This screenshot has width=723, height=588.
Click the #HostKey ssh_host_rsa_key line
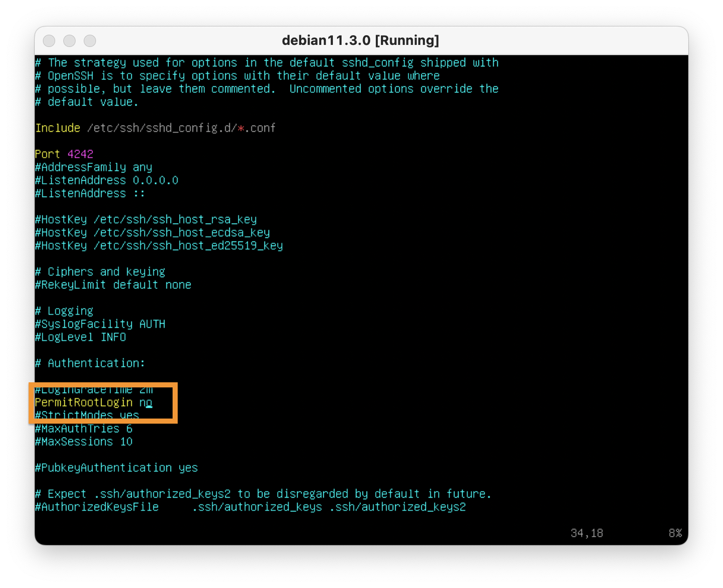146,219
